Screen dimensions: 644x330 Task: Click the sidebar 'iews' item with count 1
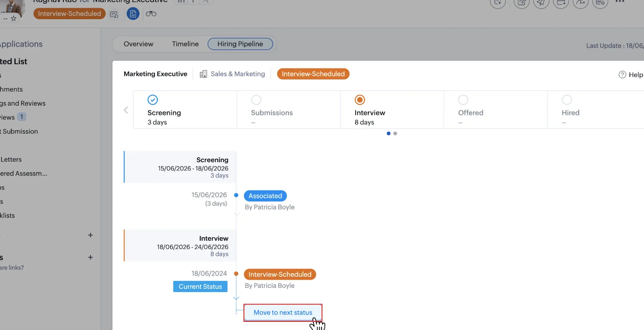click(x=13, y=117)
